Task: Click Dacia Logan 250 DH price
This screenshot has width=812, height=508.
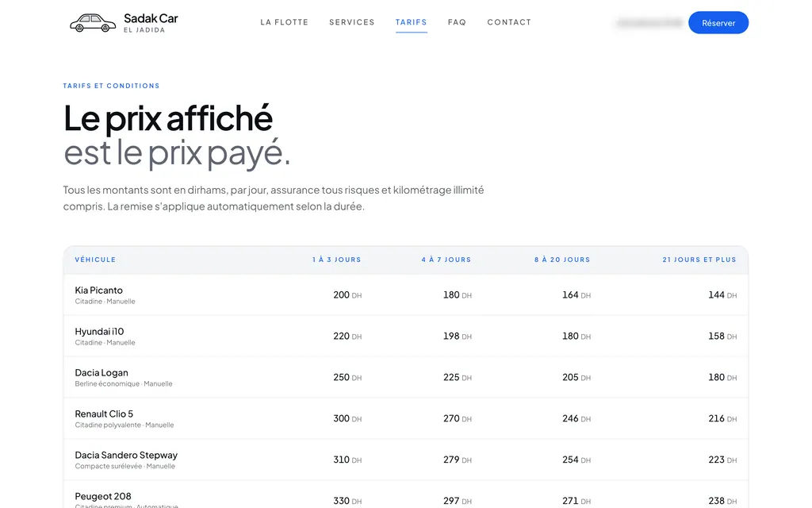Action: click(347, 377)
